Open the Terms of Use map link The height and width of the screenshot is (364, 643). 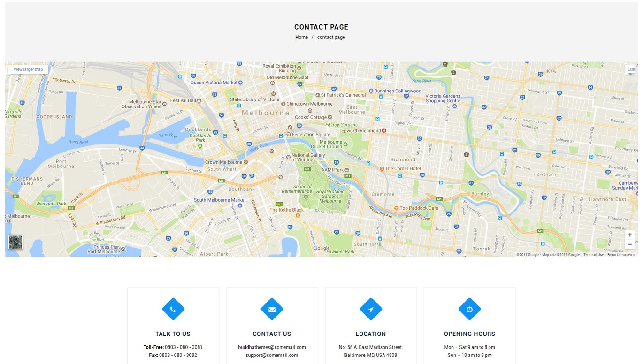[x=593, y=255]
